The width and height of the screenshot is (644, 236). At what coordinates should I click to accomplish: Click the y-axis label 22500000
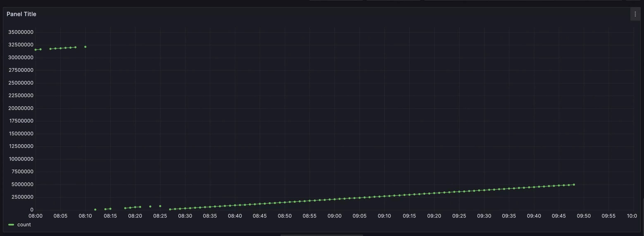point(21,95)
